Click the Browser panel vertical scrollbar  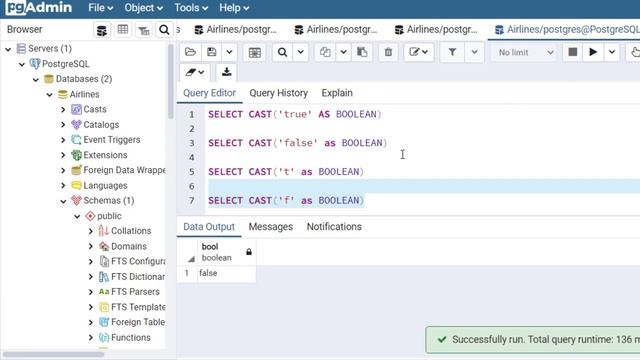pyautogui.click(x=171, y=82)
